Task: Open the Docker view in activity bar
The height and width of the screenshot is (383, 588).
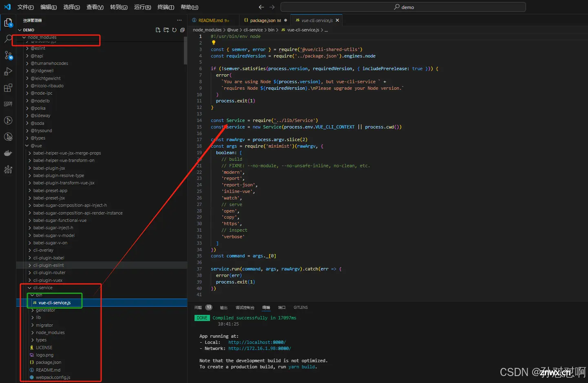Action: click(x=8, y=153)
